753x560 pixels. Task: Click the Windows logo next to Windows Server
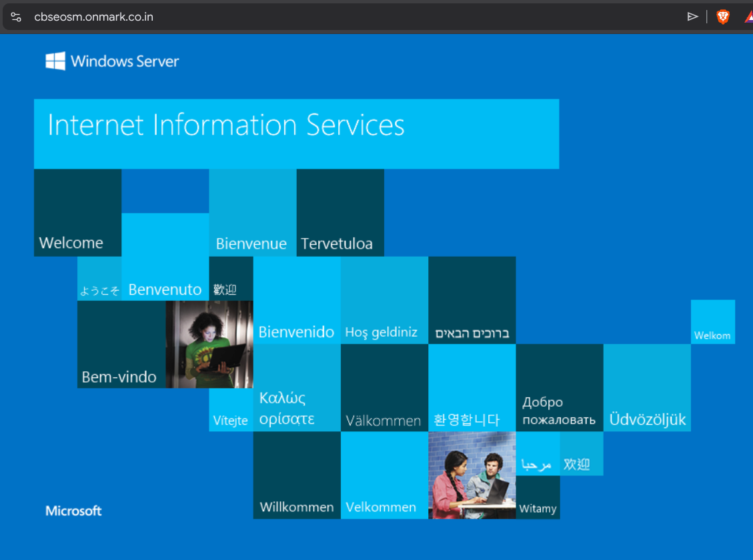(x=55, y=61)
